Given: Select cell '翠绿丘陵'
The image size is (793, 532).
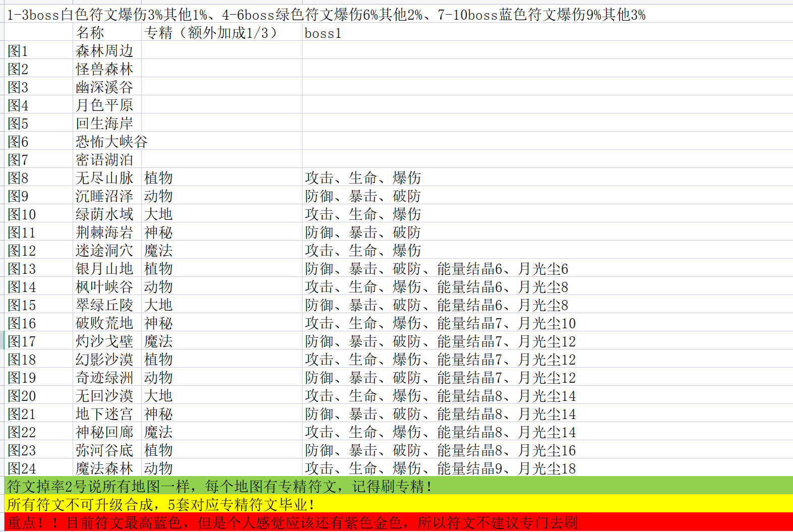Looking at the screenshot, I should 107,304.
